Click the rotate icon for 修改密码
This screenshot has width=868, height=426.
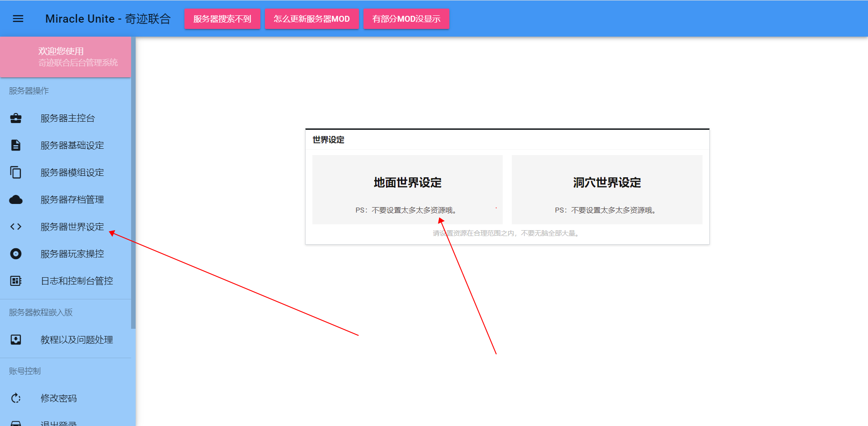pyautogui.click(x=16, y=398)
